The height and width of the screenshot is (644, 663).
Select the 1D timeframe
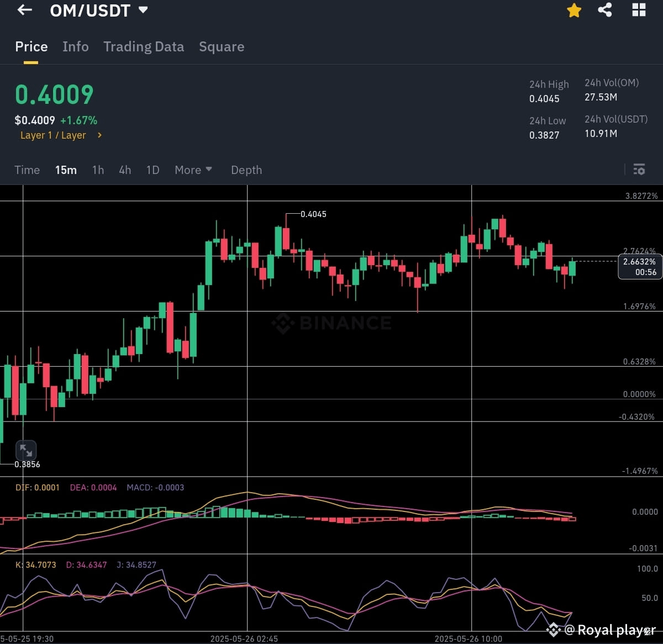[152, 170]
